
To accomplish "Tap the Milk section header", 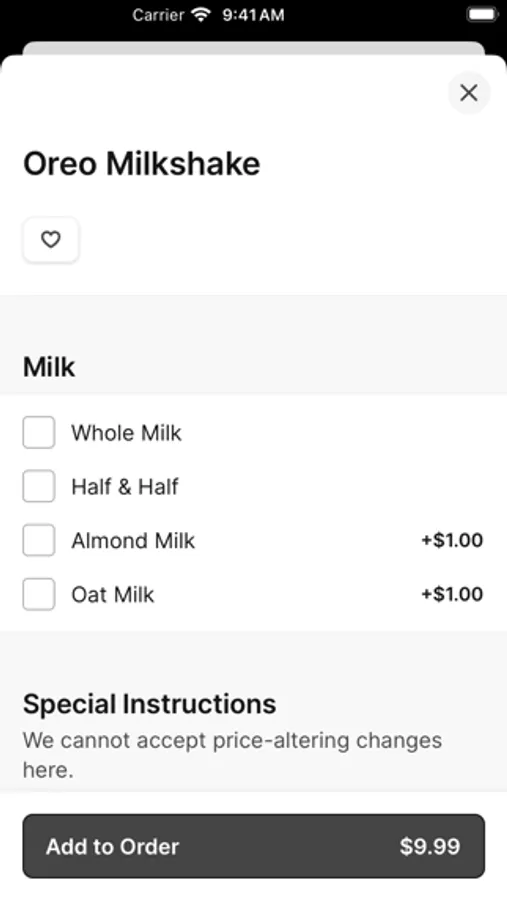I will click(x=49, y=367).
